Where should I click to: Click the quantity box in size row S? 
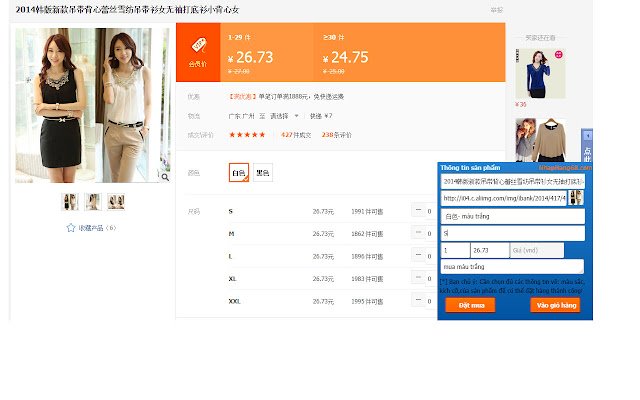click(x=431, y=211)
